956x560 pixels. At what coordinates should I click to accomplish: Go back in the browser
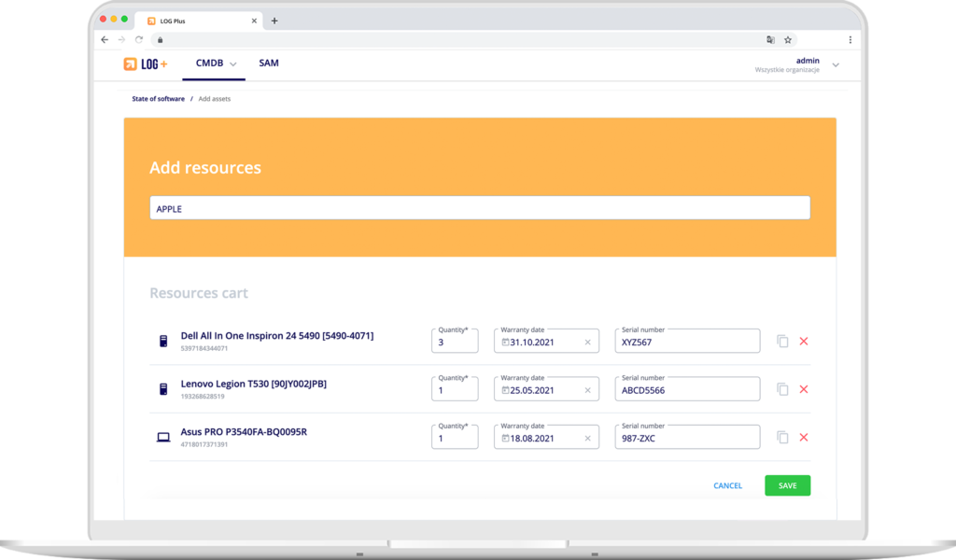click(105, 39)
